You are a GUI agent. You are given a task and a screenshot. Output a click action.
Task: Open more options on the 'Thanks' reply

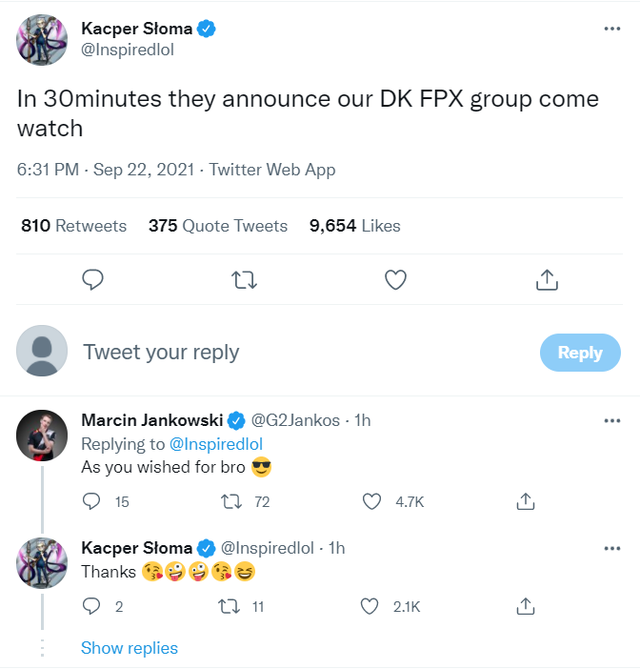(612, 548)
